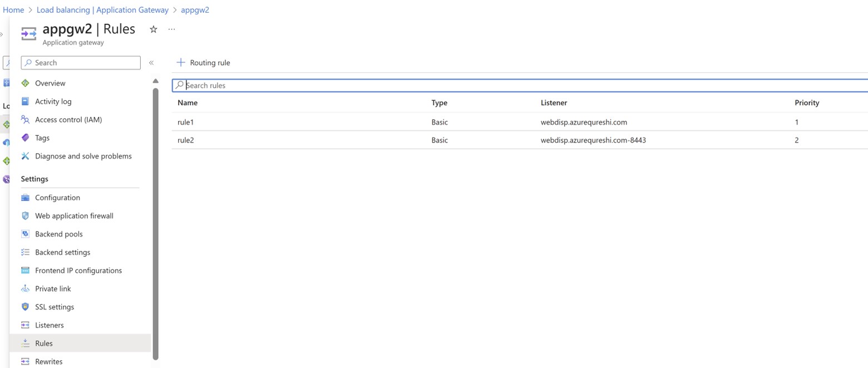Click Basic type in rule2 row

[x=440, y=140]
